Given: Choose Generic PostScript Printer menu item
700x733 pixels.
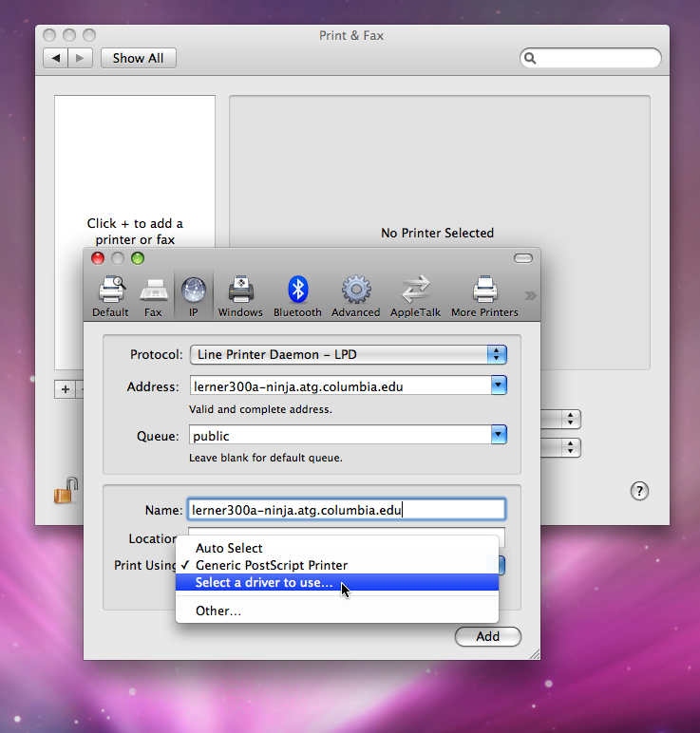Looking at the screenshot, I should pos(337,565).
